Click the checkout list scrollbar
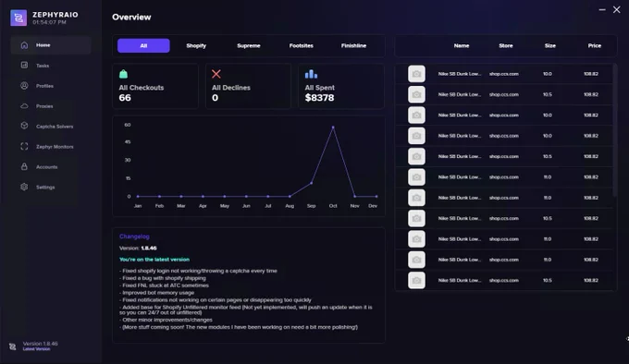629x364 pixels. (614, 130)
